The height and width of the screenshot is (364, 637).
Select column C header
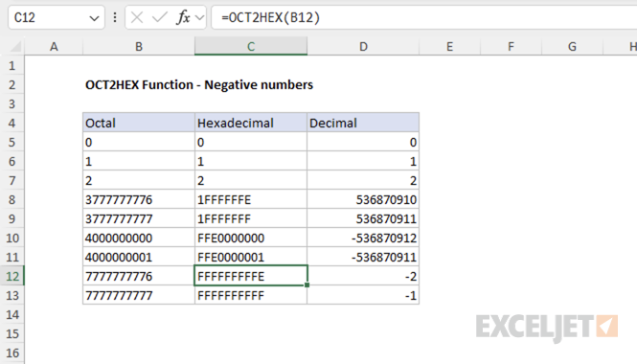click(x=251, y=46)
